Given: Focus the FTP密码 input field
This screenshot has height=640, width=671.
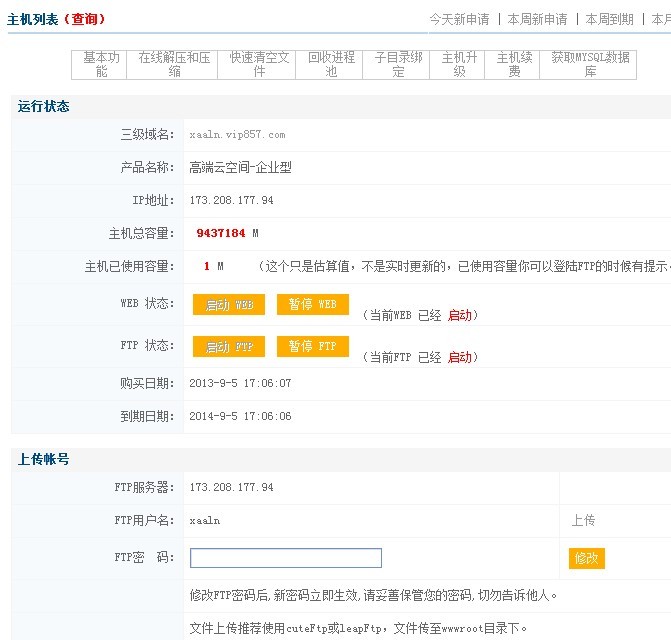Looking at the screenshot, I should [286, 558].
